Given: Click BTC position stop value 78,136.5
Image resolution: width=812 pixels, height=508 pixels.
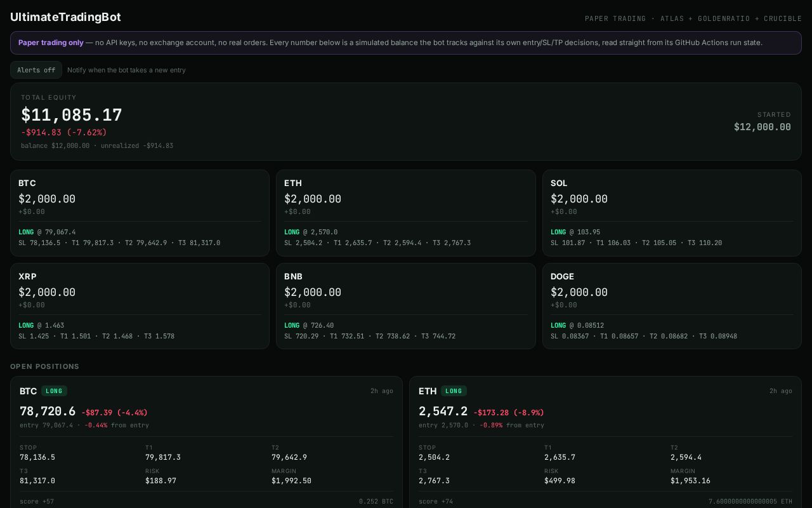Looking at the screenshot, I should point(37,457).
